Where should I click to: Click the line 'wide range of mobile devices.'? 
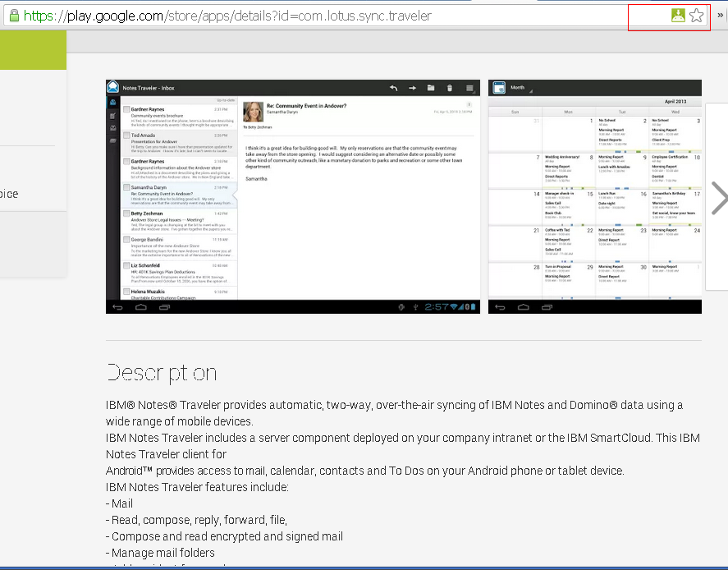[x=179, y=421]
